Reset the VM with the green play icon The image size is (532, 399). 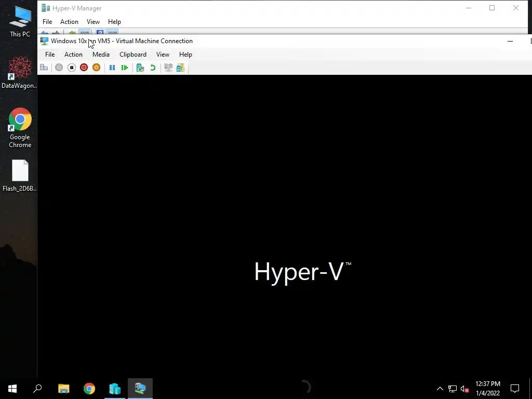[125, 68]
